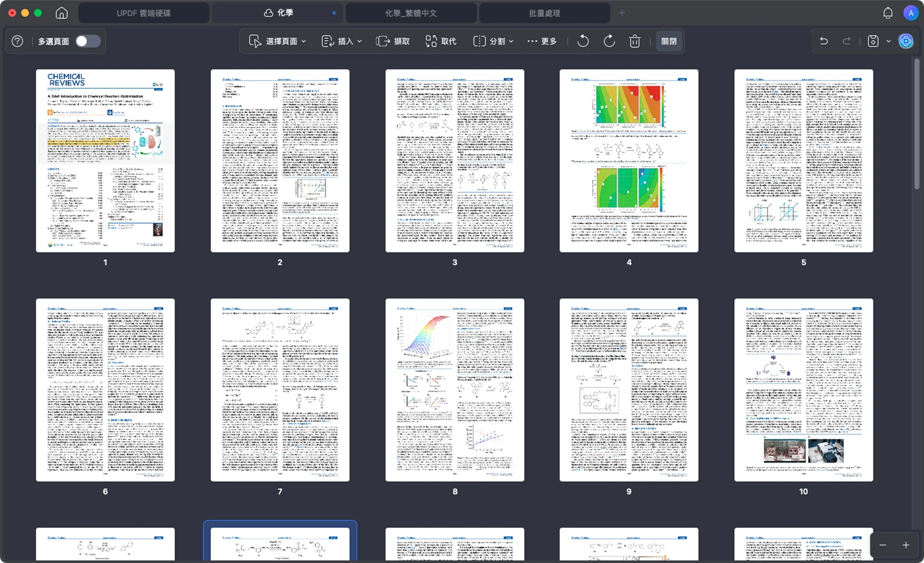This screenshot has height=563, width=924.
Task: Select the page 8 thumbnail
Action: pos(454,390)
